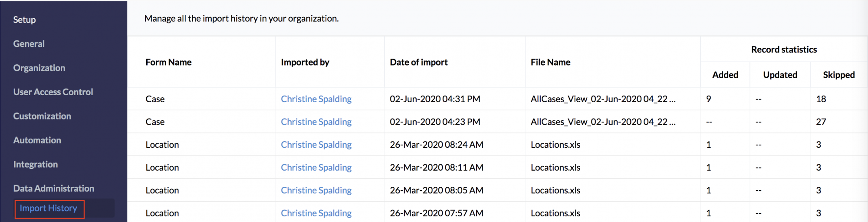Open the Setup sidebar section
The image size is (868, 222).
coord(24,20)
